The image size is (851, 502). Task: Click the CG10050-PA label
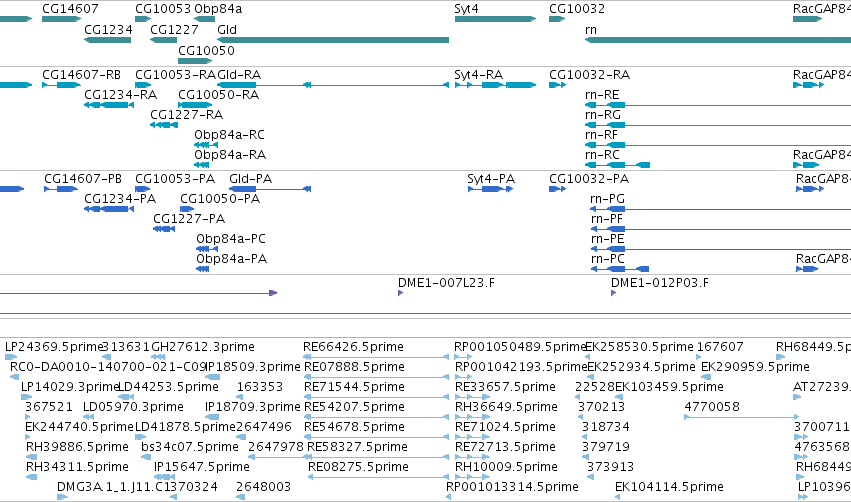point(220,199)
